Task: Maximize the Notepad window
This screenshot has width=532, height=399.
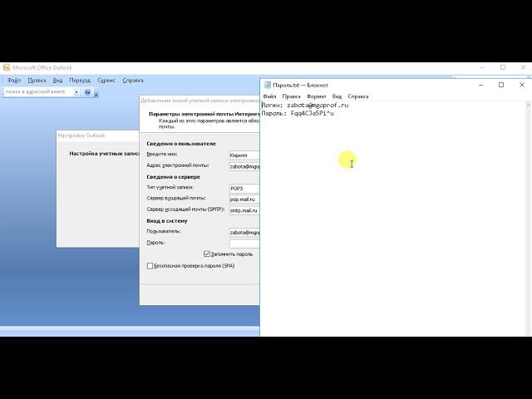Action: 501,85
